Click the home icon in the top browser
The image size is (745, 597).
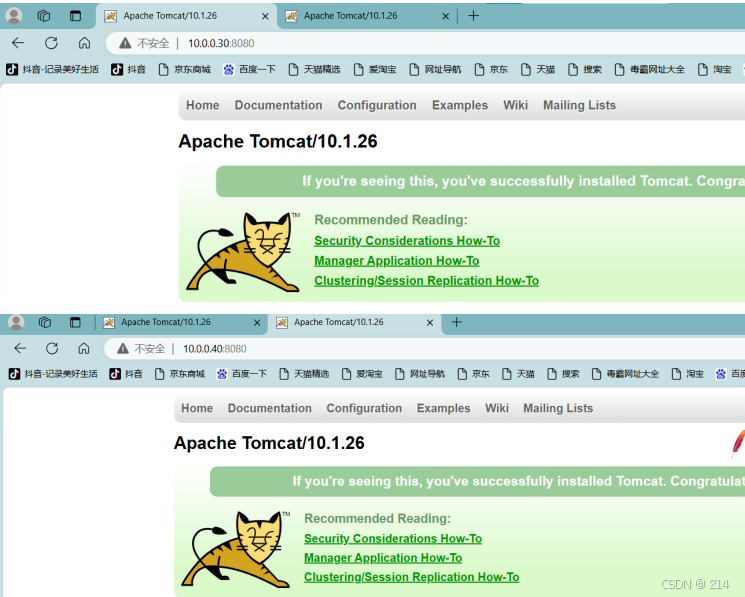(x=84, y=43)
